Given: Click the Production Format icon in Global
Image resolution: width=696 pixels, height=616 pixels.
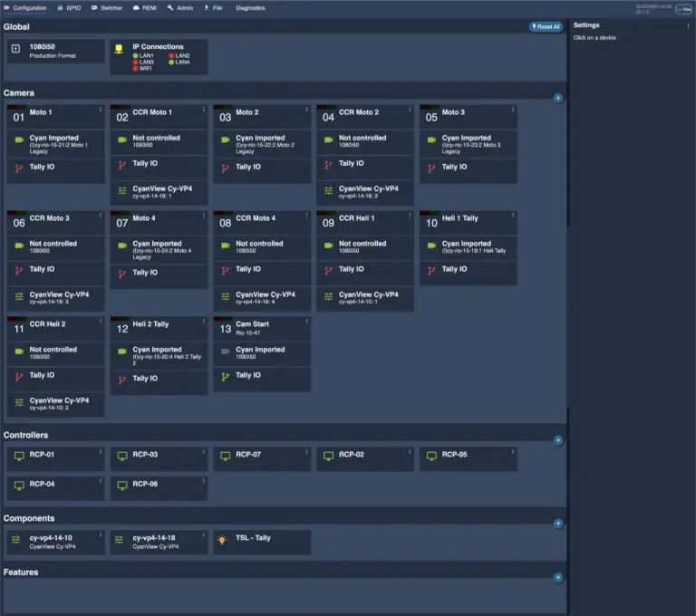Looking at the screenshot, I should click(15, 49).
